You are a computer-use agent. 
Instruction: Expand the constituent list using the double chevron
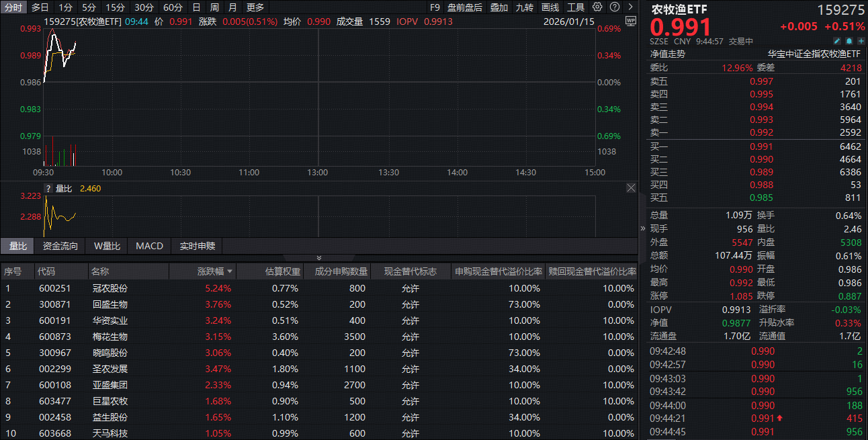point(318,258)
